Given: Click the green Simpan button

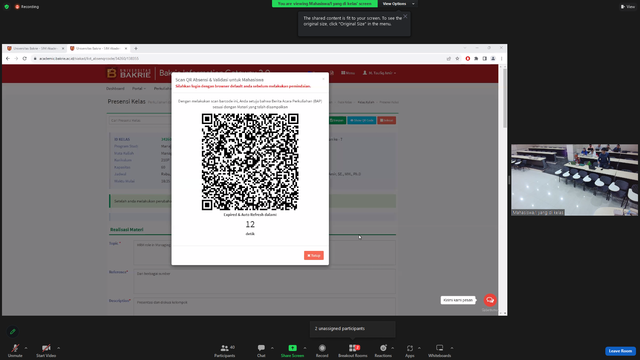Looking at the screenshot, I should [337, 120].
